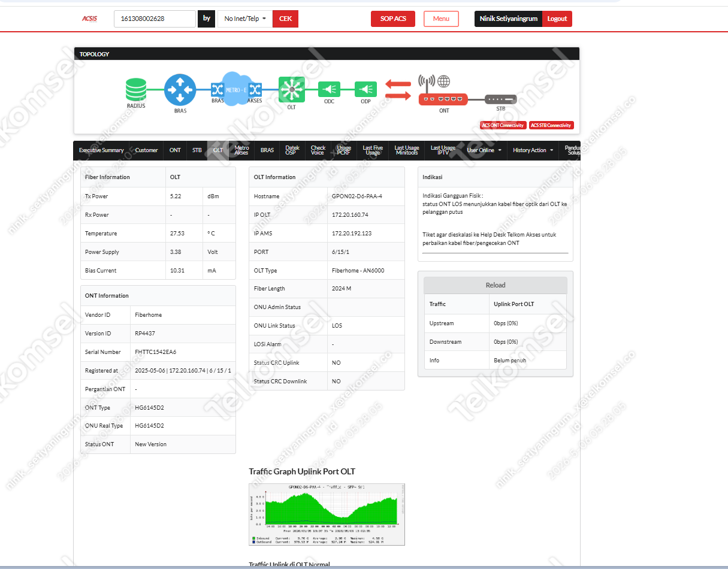Image resolution: width=728 pixels, height=569 pixels.
Task: Click the AKSES-side Metro switch icon
Action: tap(255, 90)
